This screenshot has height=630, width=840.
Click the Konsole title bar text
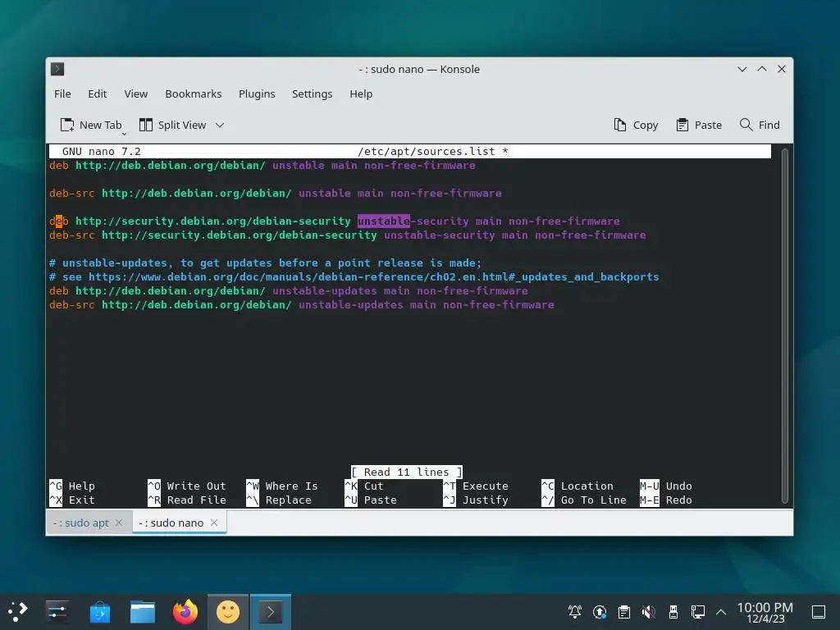pos(419,69)
